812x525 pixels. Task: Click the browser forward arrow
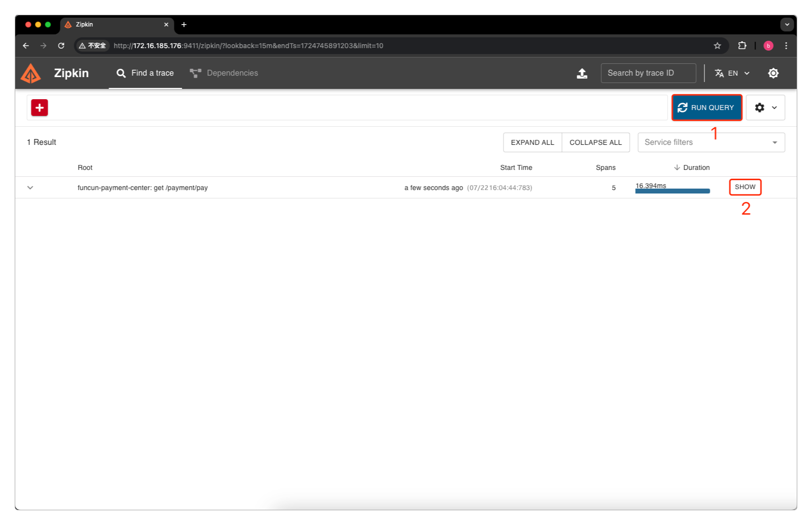tap(43, 46)
